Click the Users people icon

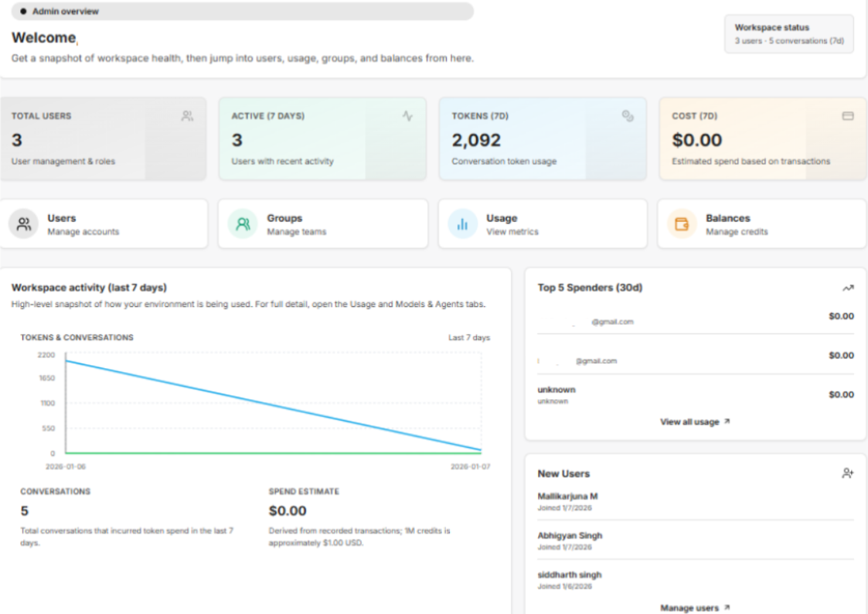(x=24, y=224)
